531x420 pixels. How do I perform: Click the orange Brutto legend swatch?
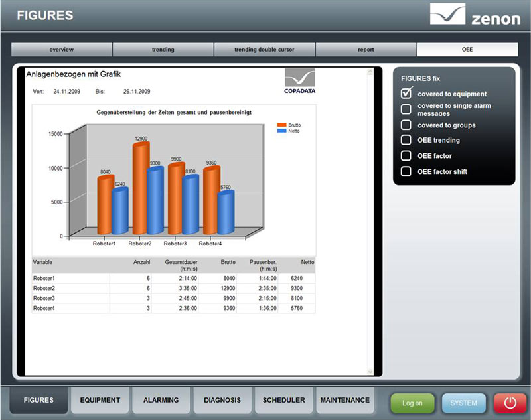(x=282, y=124)
